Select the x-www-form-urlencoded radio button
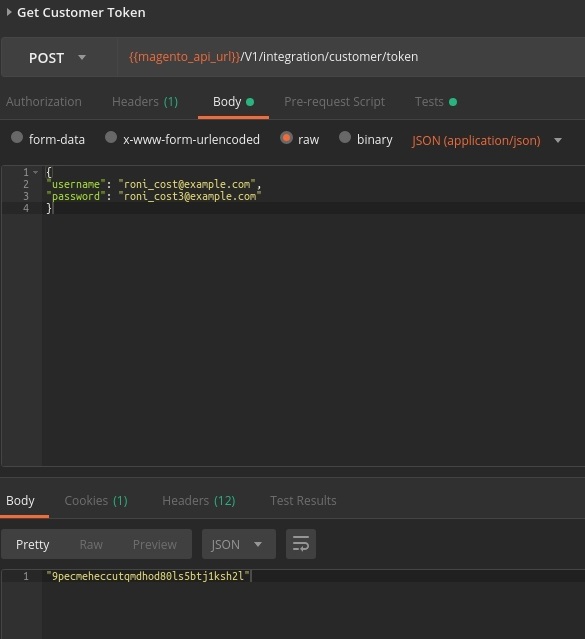 click(x=110, y=137)
